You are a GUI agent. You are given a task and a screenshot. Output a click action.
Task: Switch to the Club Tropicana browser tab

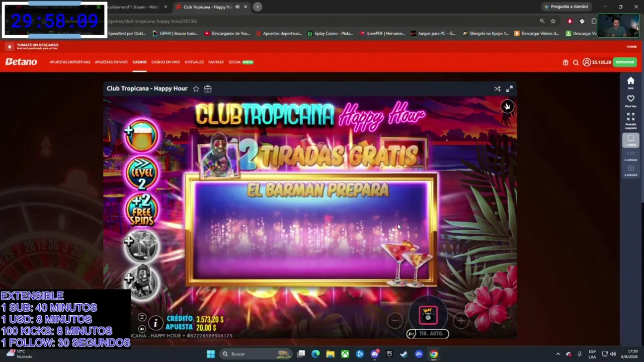pos(211,7)
